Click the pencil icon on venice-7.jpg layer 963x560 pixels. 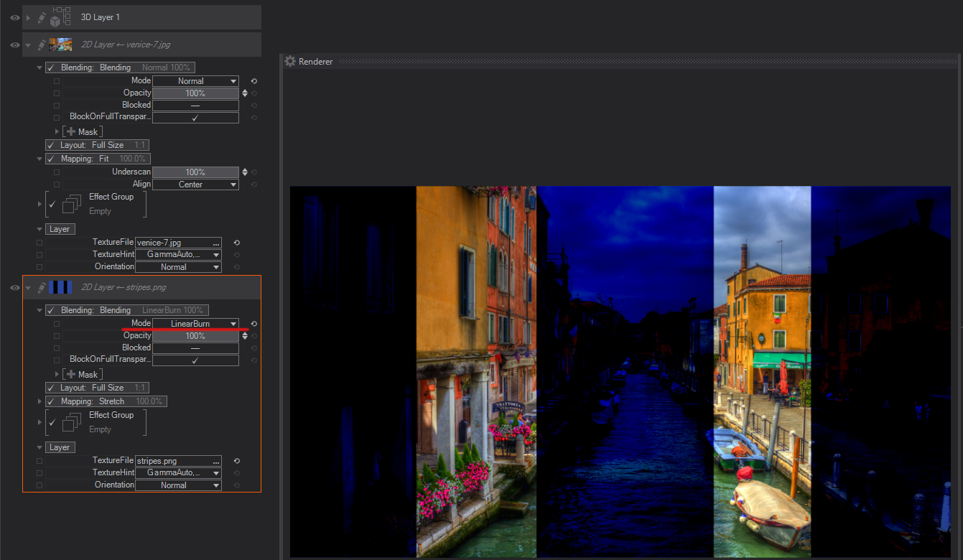pyautogui.click(x=42, y=45)
